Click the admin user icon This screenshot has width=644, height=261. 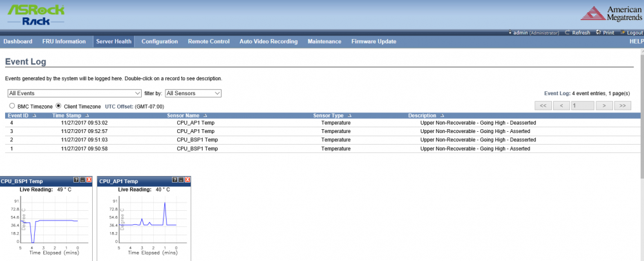click(509, 32)
